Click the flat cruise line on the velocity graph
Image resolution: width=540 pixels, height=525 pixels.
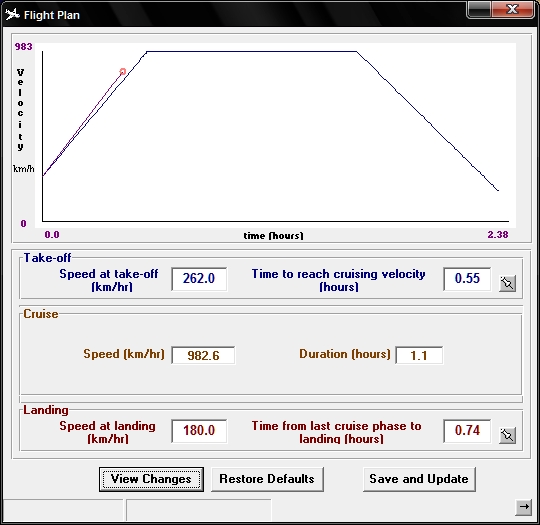(x=252, y=52)
